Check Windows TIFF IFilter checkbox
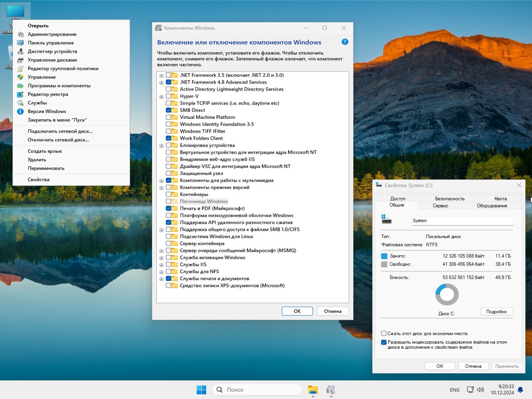Image resolution: width=532 pixels, height=399 pixels. (x=168, y=131)
